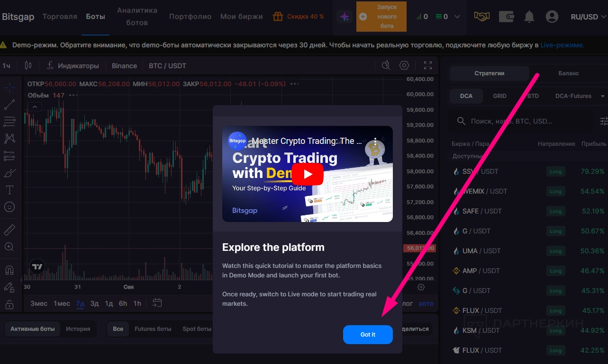Image resolution: width=608 pixels, height=364 pixels.
Task: Open the RU/USD language currency dropdown
Action: click(588, 17)
